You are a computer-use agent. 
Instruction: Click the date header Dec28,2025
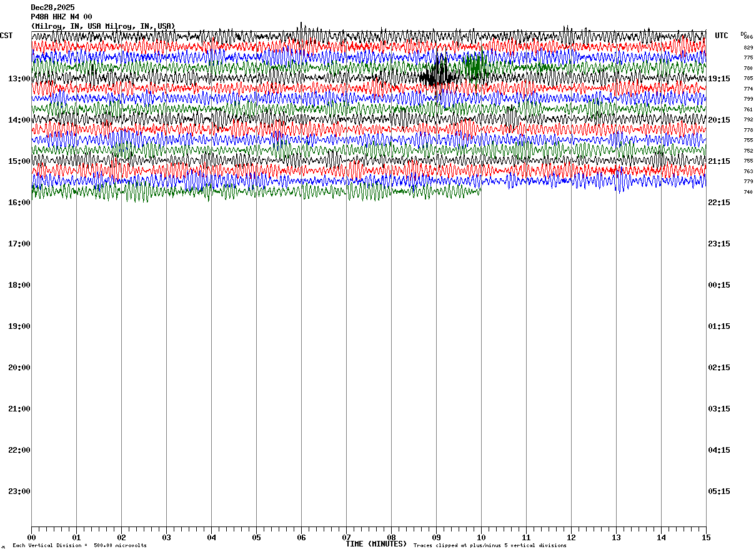(x=52, y=8)
